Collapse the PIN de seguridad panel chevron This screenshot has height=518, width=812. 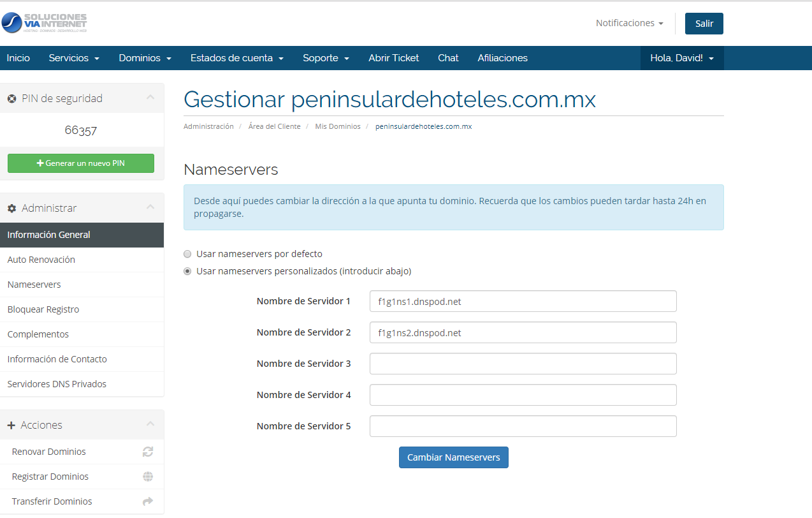pos(150,98)
